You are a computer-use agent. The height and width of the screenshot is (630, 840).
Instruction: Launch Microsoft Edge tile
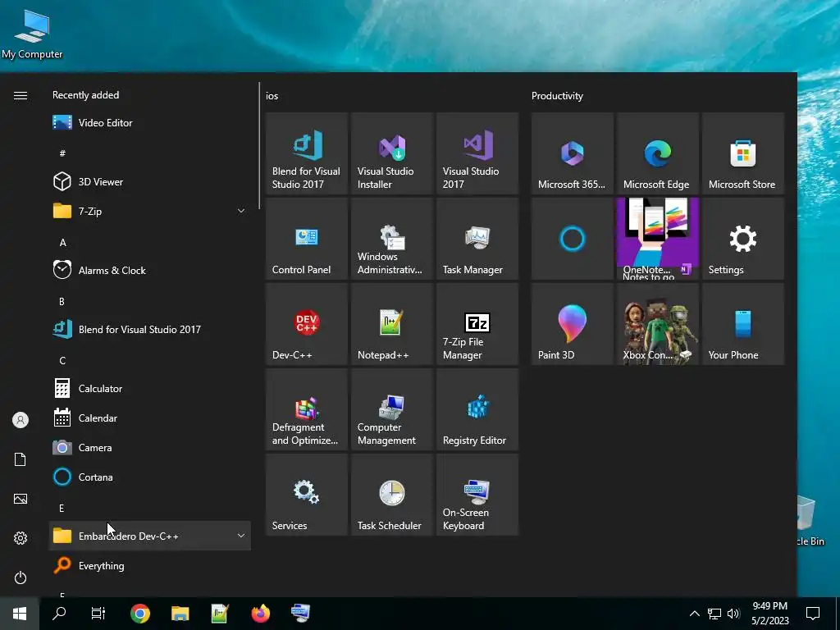point(657,153)
